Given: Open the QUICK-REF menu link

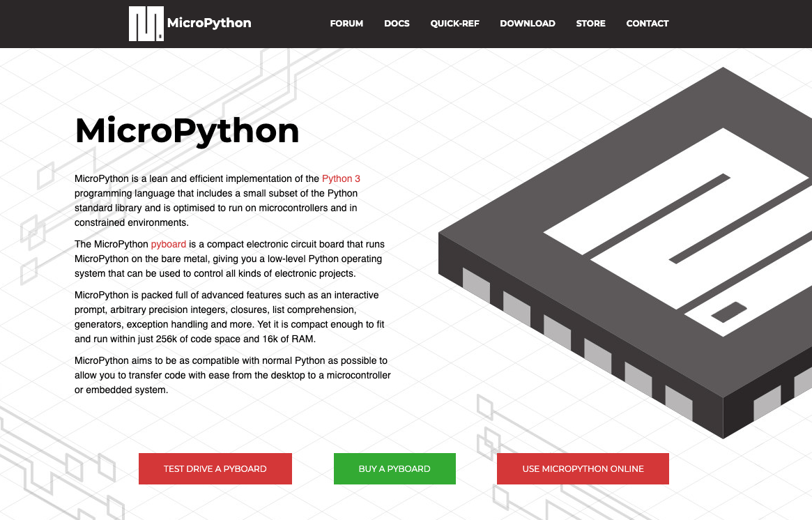Looking at the screenshot, I should coord(454,24).
